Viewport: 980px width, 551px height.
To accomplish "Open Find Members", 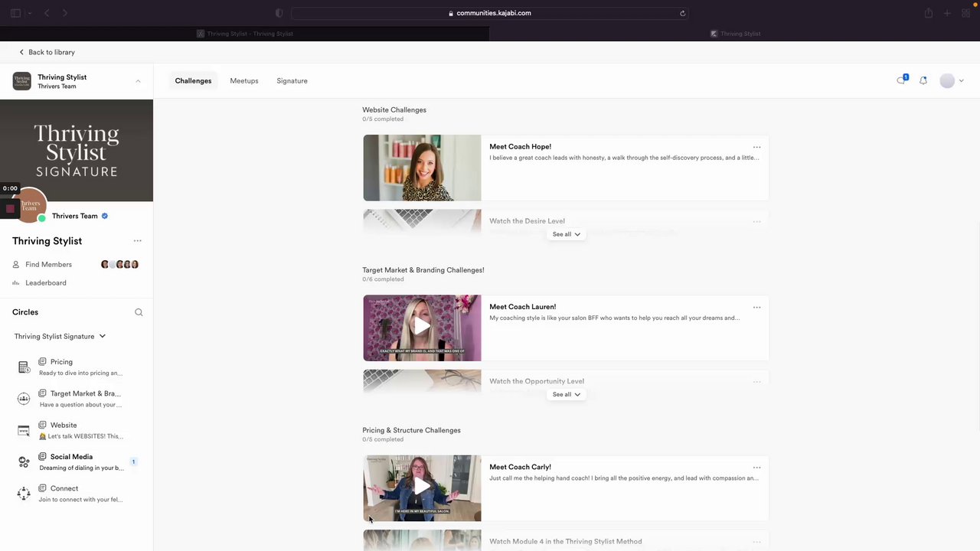I will pos(48,265).
